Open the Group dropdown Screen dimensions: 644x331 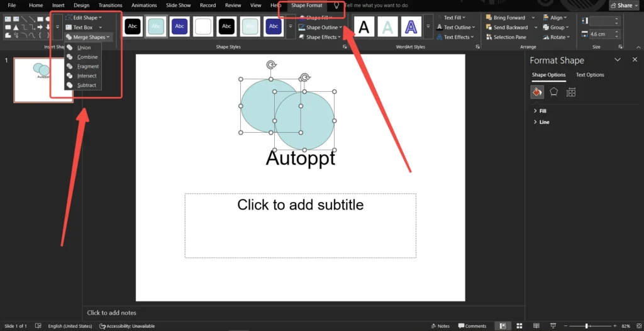point(556,28)
